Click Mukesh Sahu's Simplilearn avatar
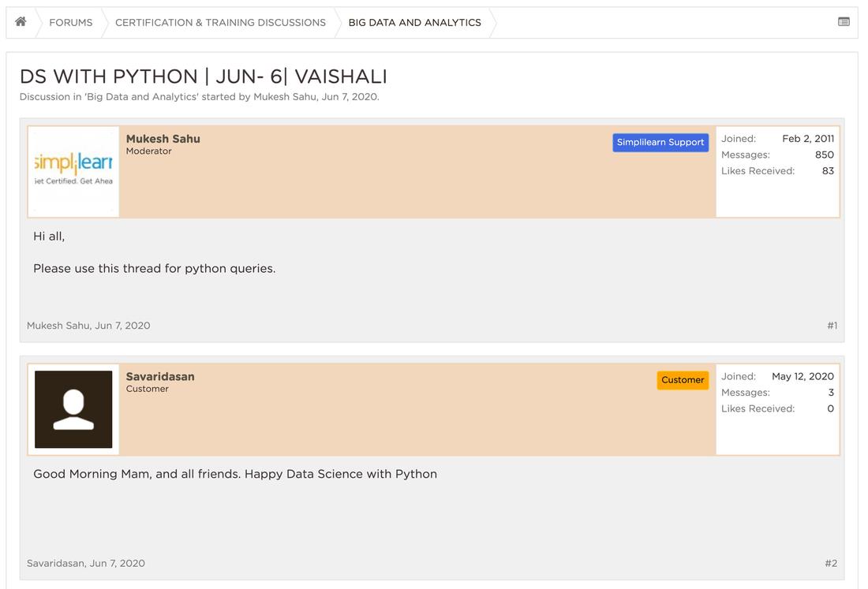Viewport: 868px width, 589px height. [73, 171]
